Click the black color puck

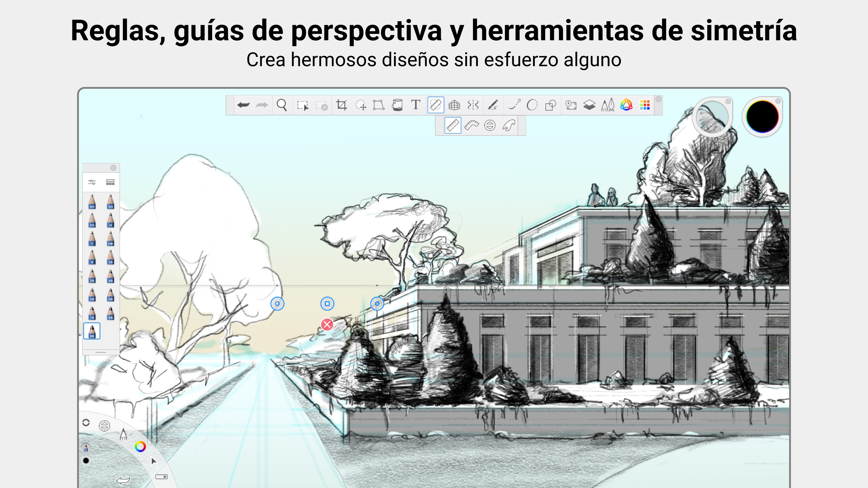(762, 117)
